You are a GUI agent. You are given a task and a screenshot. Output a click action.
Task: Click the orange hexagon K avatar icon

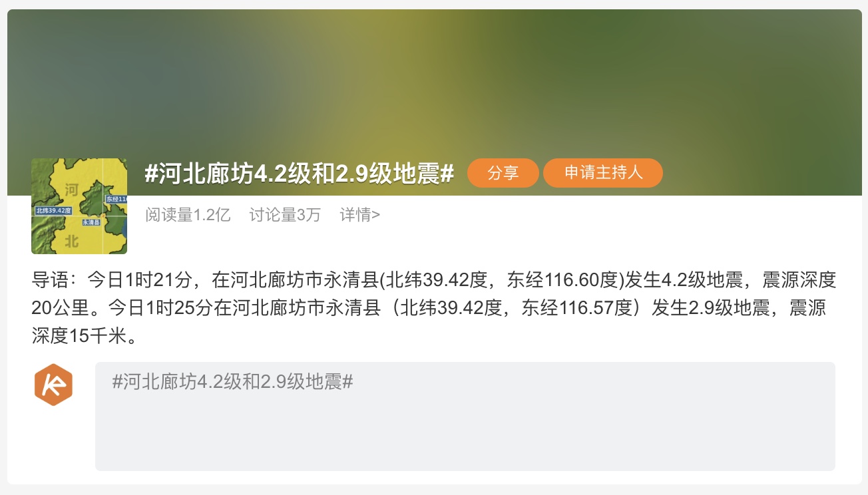click(x=53, y=385)
